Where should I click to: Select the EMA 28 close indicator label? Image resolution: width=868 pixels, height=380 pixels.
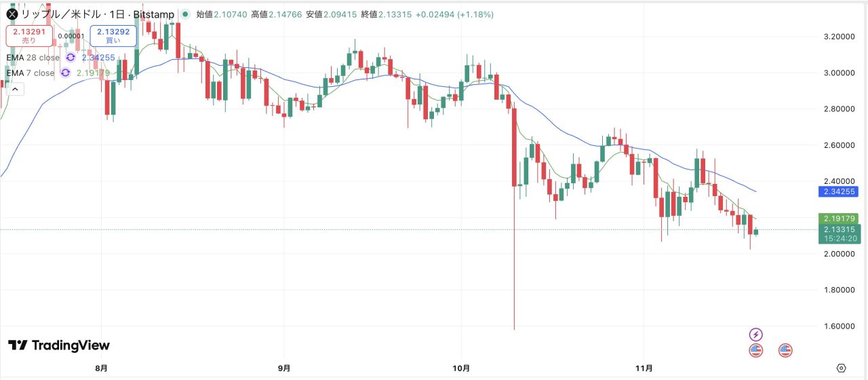pyautogui.click(x=33, y=58)
